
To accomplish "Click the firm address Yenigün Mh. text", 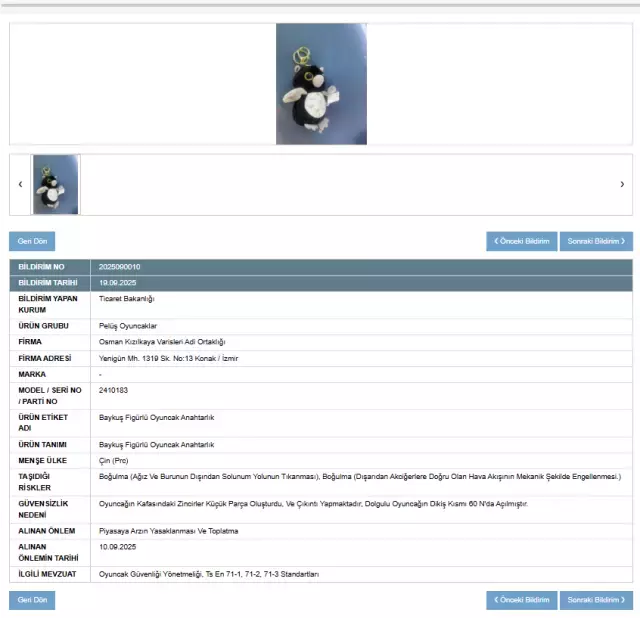I will coord(168,358).
